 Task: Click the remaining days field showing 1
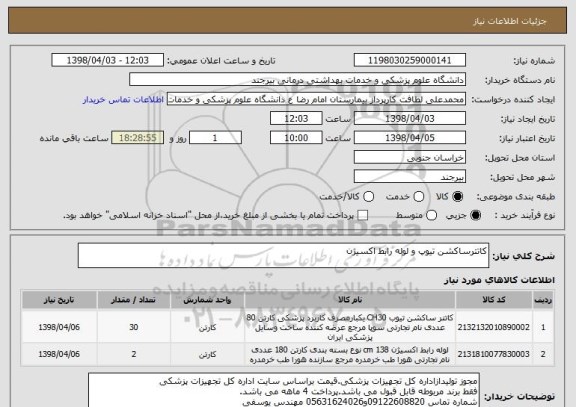point(215,138)
